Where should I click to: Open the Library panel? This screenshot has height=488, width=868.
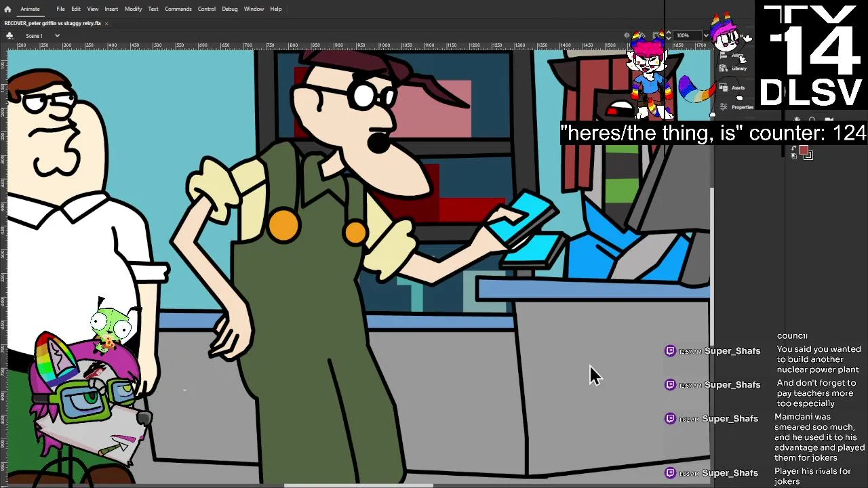tap(733, 68)
